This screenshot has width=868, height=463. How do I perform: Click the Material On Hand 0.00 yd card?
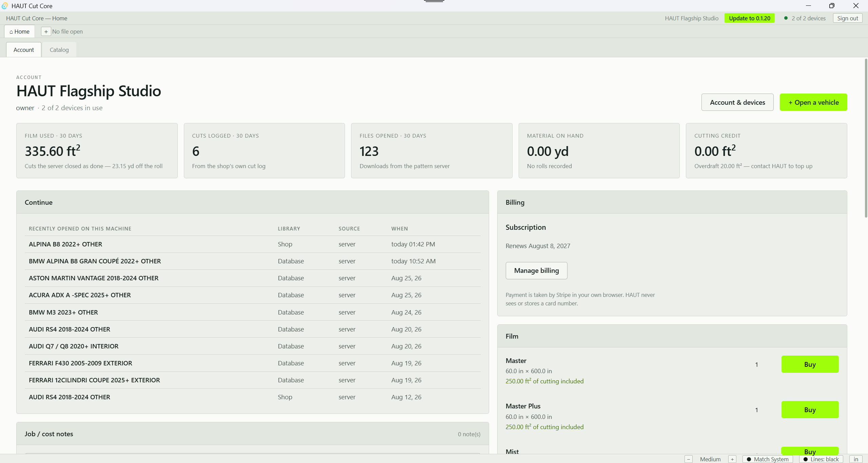(x=599, y=151)
